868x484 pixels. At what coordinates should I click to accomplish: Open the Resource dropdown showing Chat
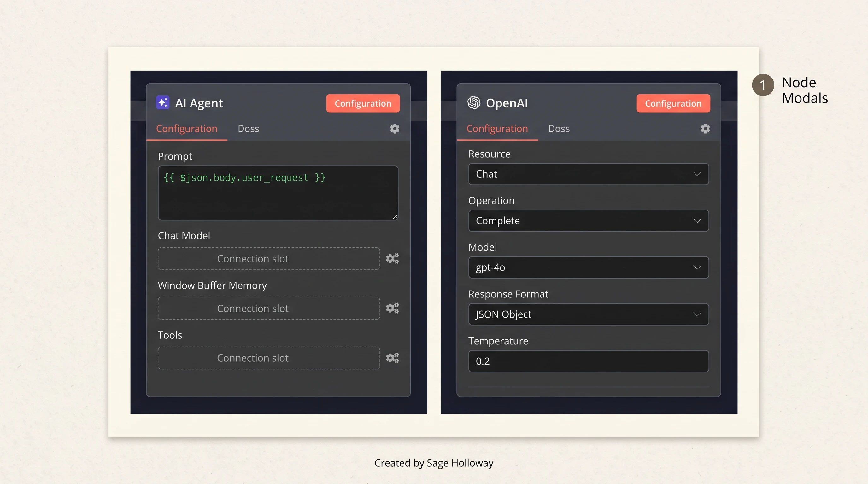coord(588,174)
